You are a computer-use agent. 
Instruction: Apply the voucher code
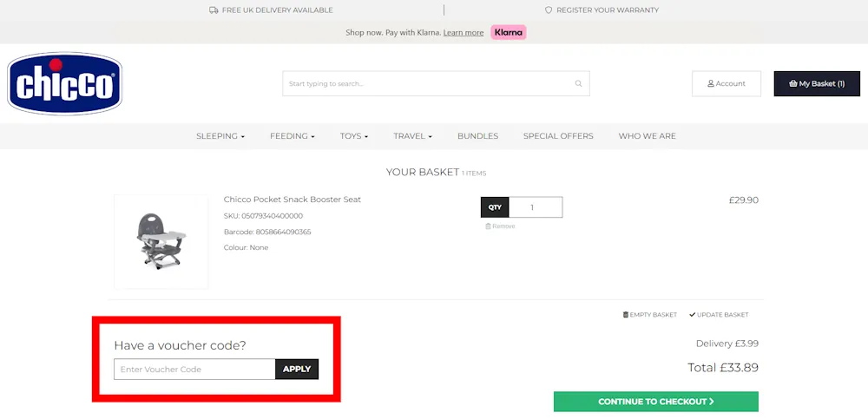[297, 370]
